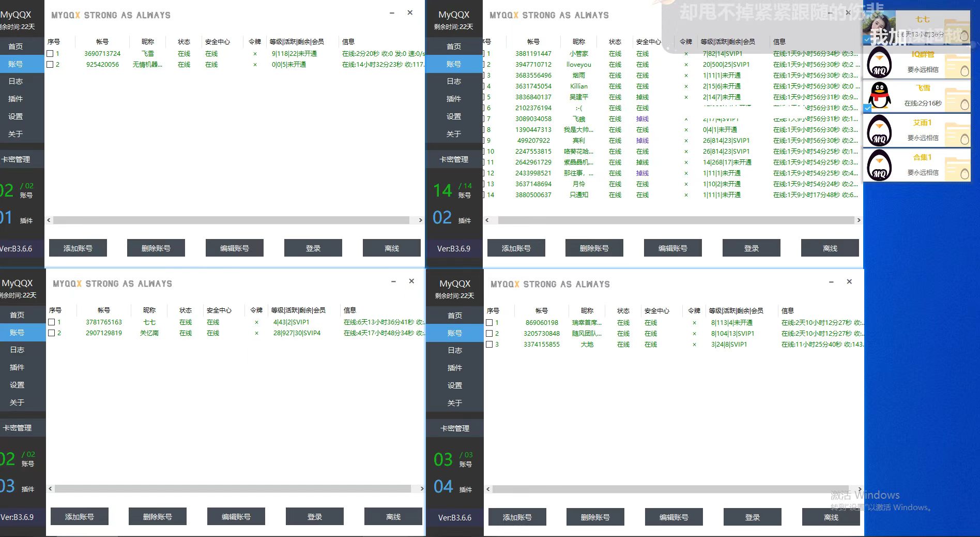This screenshot has width=980, height=537.
Task: Click the MQ penguin avatar on 艾雨1 card
Action: [879, 130]
